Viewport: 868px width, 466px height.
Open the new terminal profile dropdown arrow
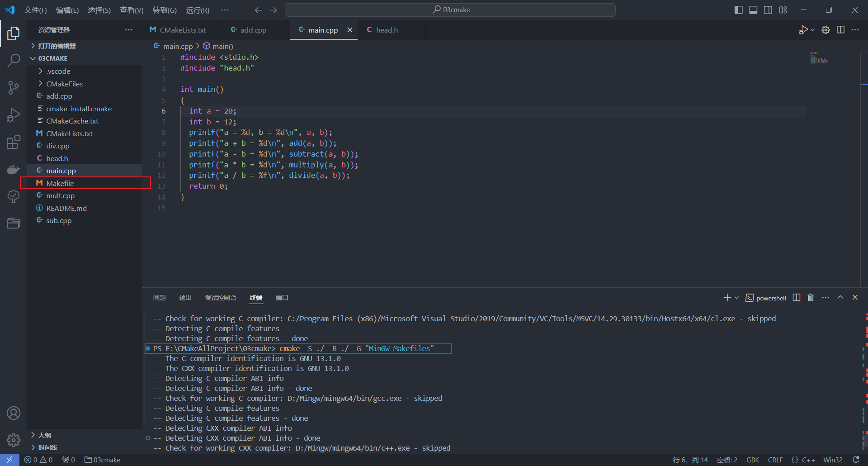737,298
